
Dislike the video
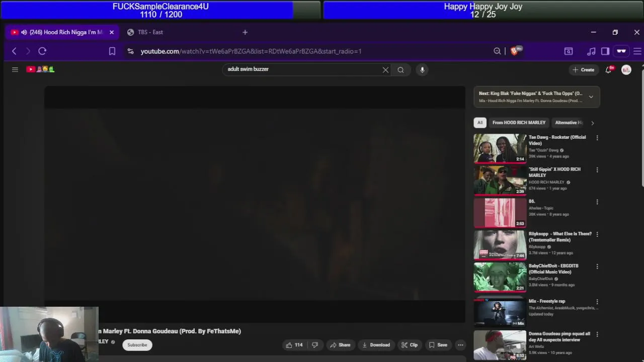click(x=315, y=345)
